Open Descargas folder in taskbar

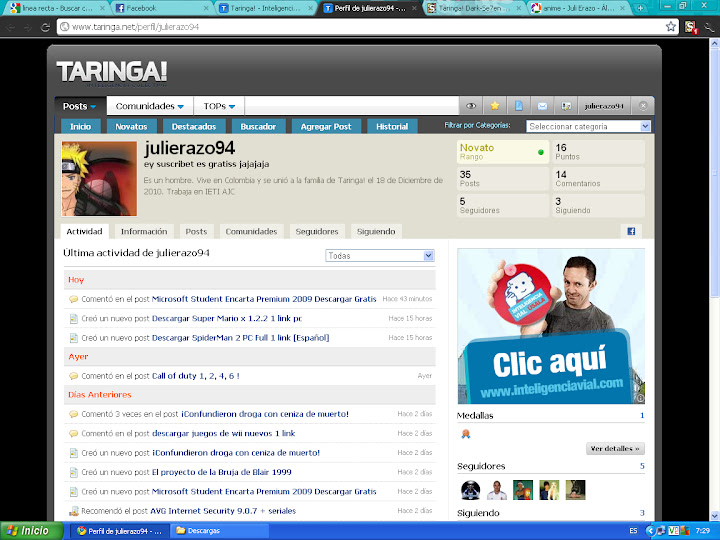point(219,531)
